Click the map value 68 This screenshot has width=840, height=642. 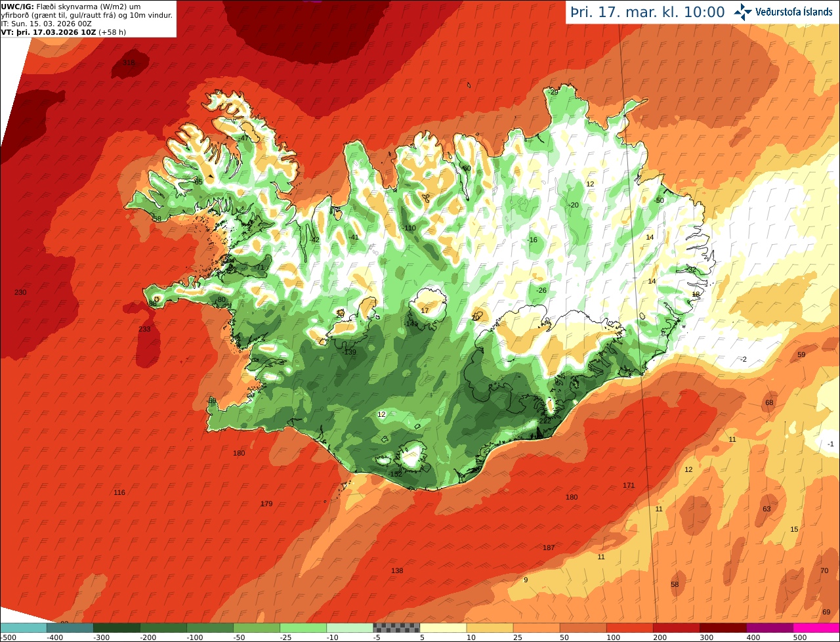(769, 402)
